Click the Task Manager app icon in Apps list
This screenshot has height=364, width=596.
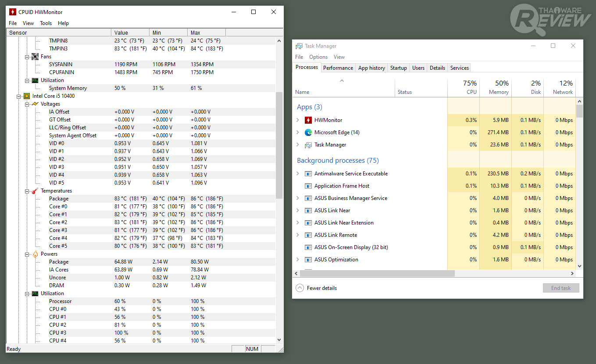click(308, 145)
